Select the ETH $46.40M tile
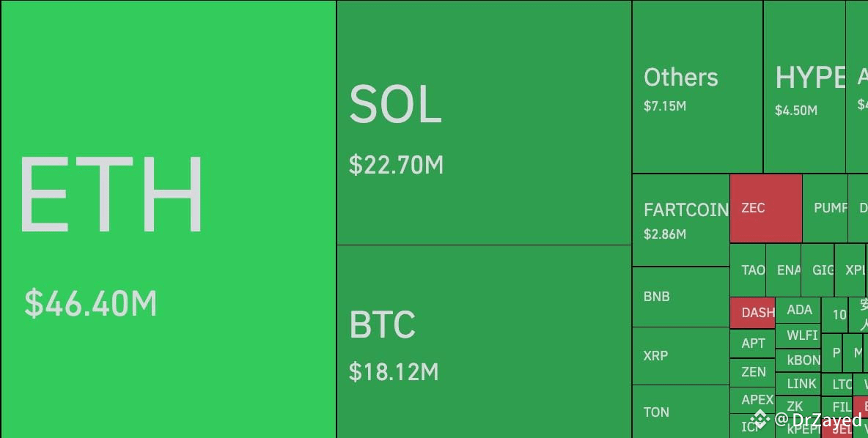The height and width of the screenshot is (438, 868). click(169, 220)
